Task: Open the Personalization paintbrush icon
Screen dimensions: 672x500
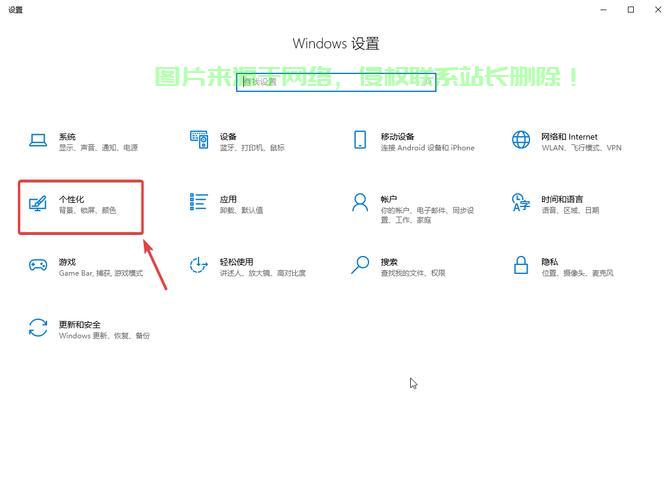Action: click(x=38, y=203)
